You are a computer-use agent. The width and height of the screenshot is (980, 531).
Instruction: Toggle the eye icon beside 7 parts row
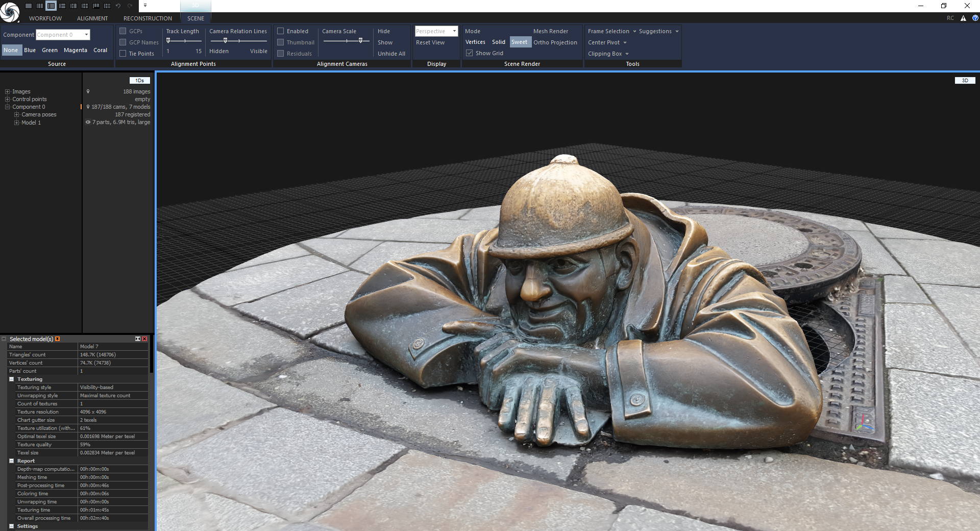coord(88,122)
